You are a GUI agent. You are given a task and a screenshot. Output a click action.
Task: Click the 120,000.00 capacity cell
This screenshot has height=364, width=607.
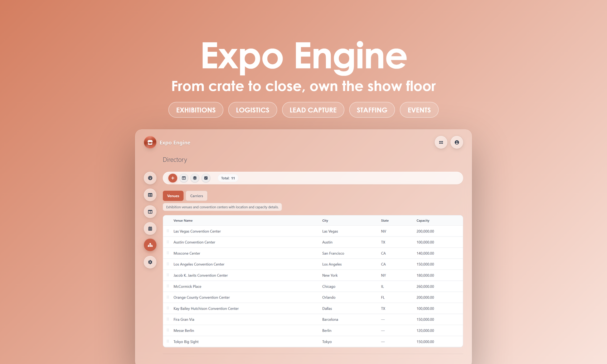(425, 331)
